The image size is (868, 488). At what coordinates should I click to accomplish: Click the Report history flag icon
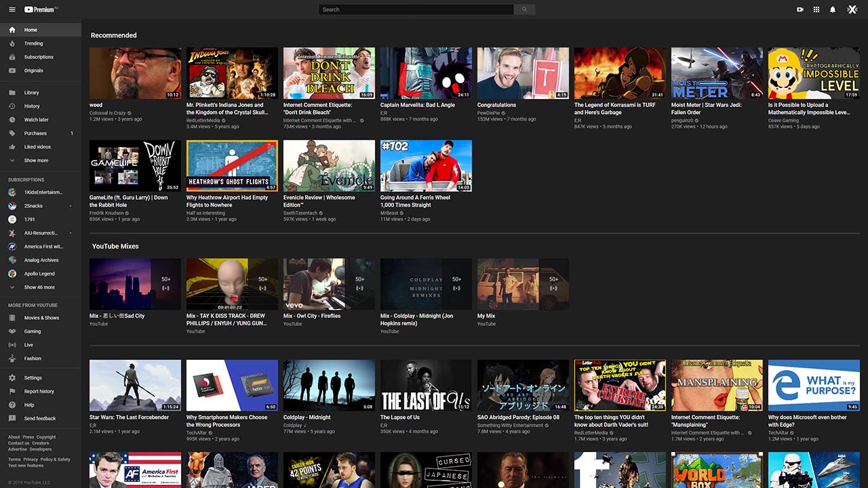click(12, 391)
